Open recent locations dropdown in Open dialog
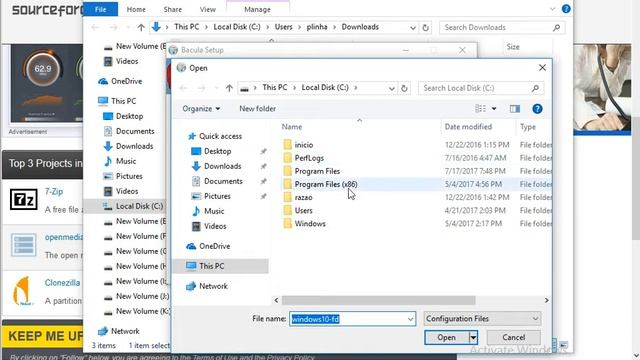 (x=216, y=88)
